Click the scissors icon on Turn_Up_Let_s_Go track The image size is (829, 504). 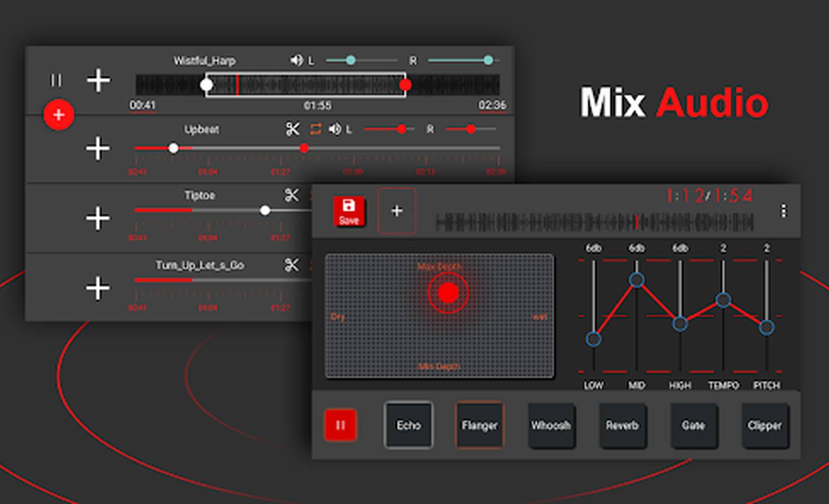coord(292,265)
